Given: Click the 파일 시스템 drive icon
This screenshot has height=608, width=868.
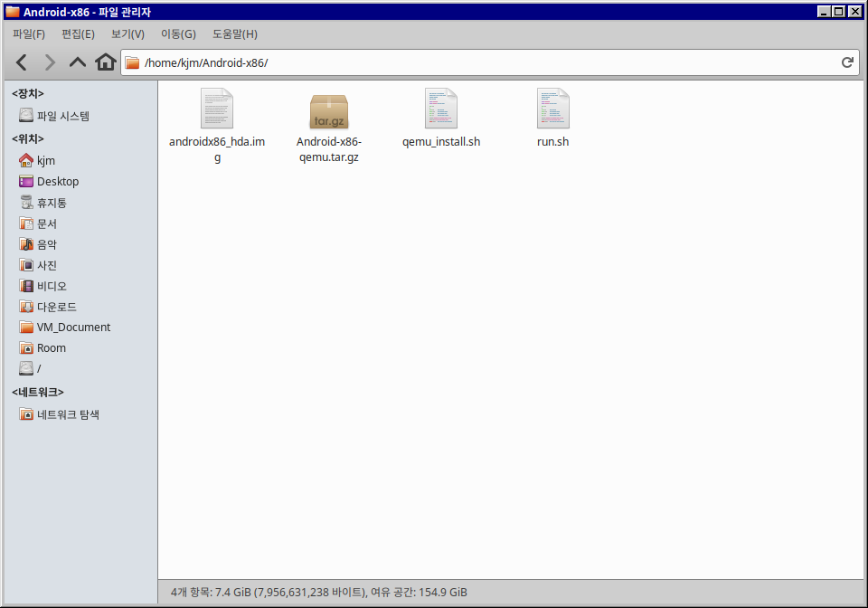Looking at the screenshot, I should pyautogui.click(x=26, y=115).
